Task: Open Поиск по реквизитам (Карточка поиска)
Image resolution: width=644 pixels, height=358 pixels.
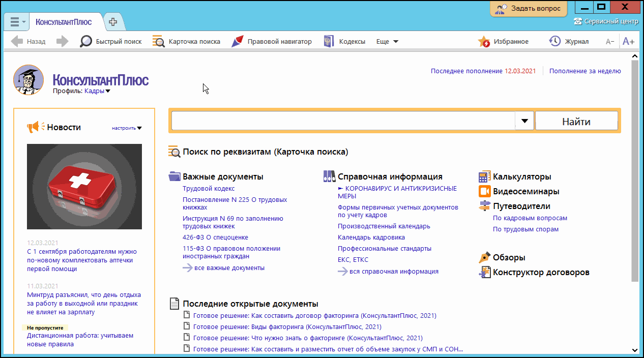Action: [266, 152]
